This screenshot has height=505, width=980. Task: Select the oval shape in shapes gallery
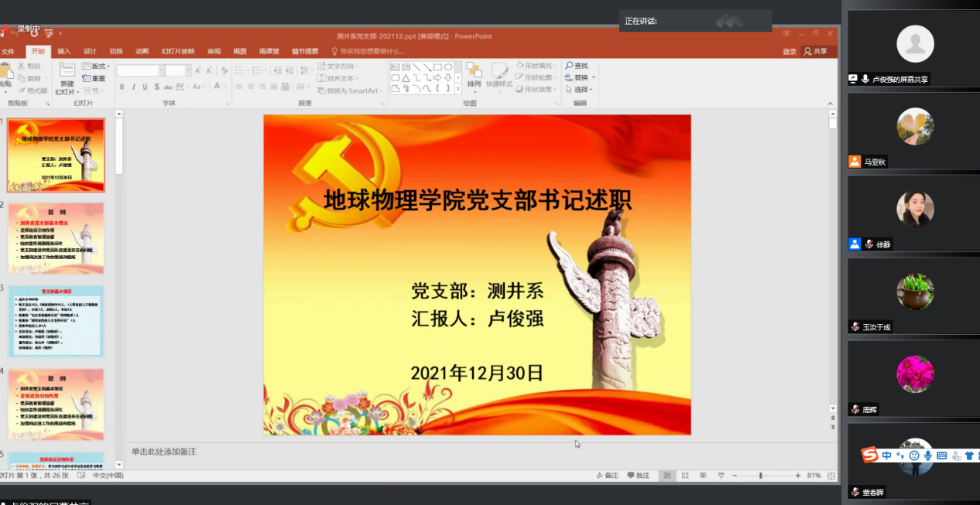[448, 67]
